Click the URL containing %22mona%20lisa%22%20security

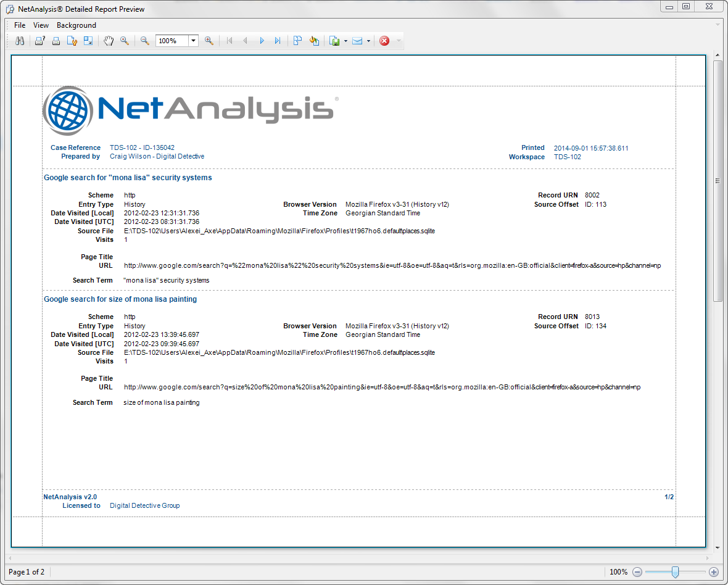392,265
